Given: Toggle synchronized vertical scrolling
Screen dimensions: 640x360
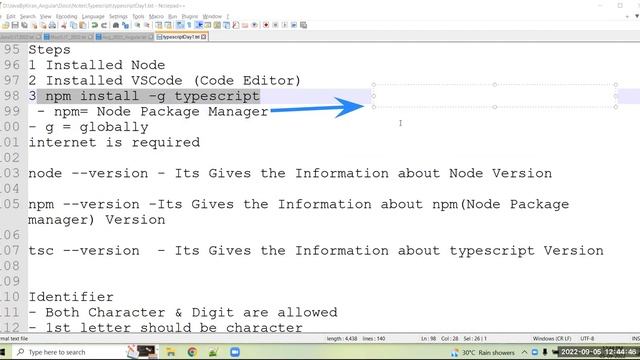Looking at the screenshot, I should tap(158, 25).
